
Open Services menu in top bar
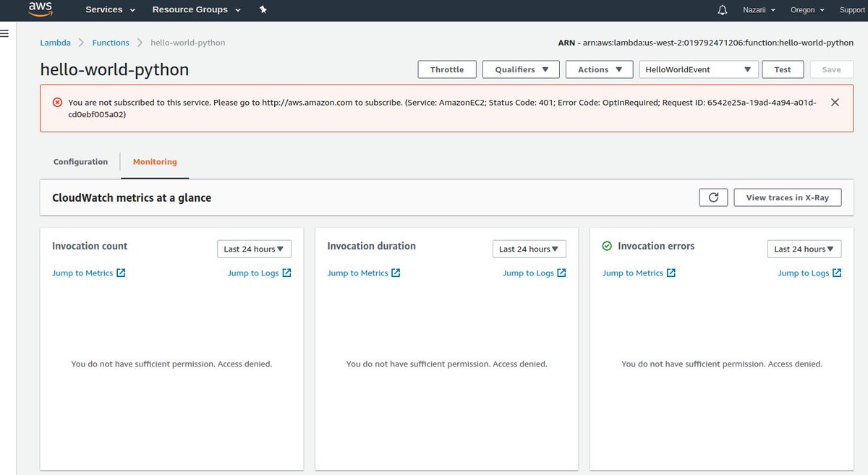click(111, 10)
